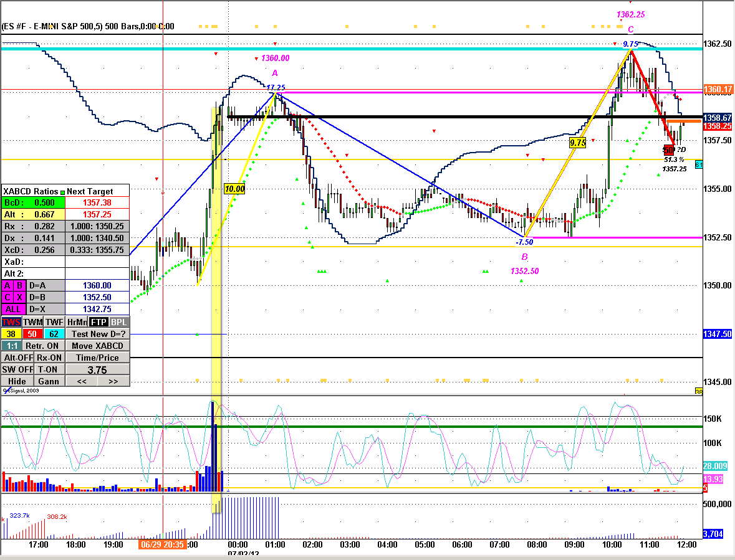
Task: Select the TWF mode button
Action: [x=54, y=322]
